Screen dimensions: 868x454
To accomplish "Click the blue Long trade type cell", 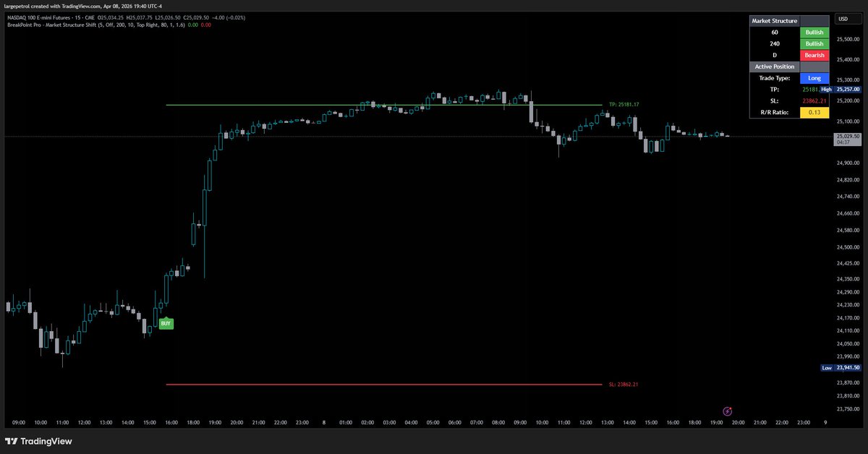I will pos(814,77).
